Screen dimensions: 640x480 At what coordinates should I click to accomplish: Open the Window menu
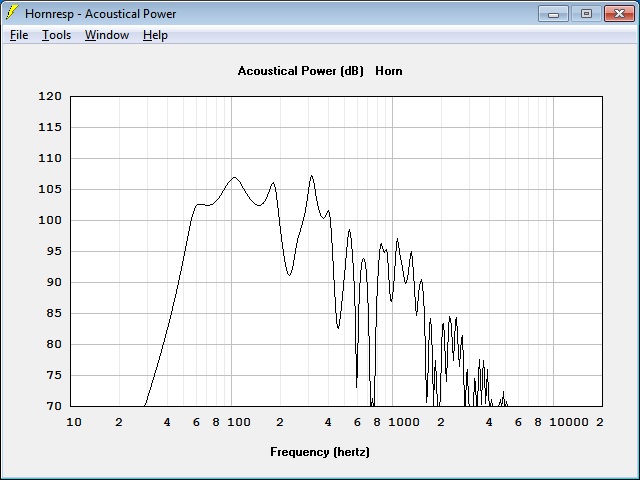(107, 36)
